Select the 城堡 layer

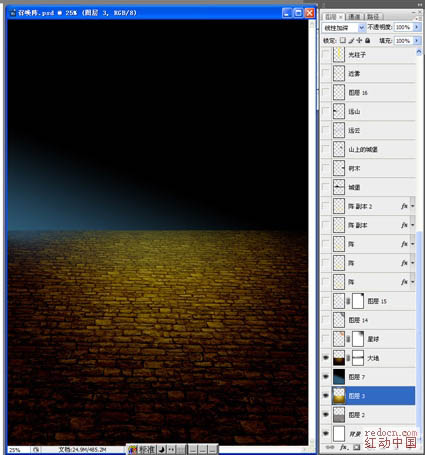point(373,187)
